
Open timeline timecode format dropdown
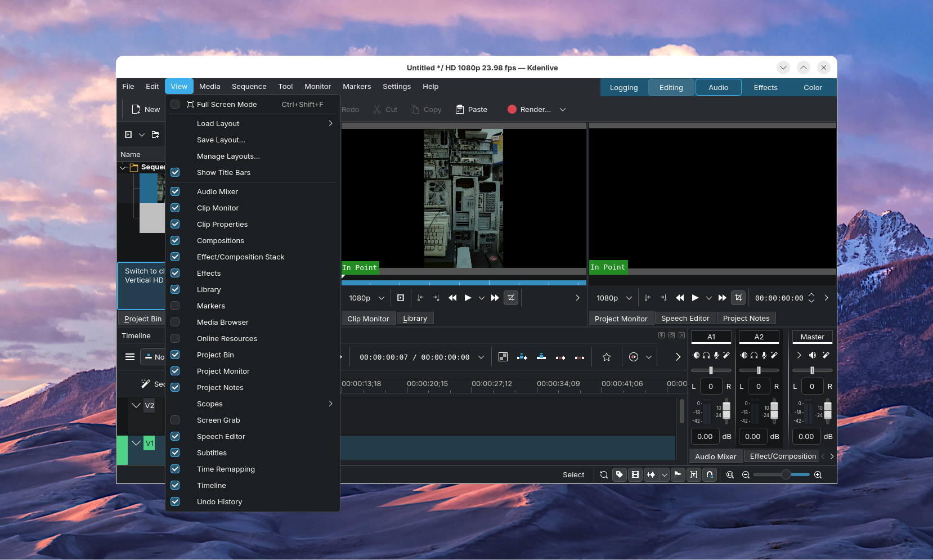click(481, 357)
